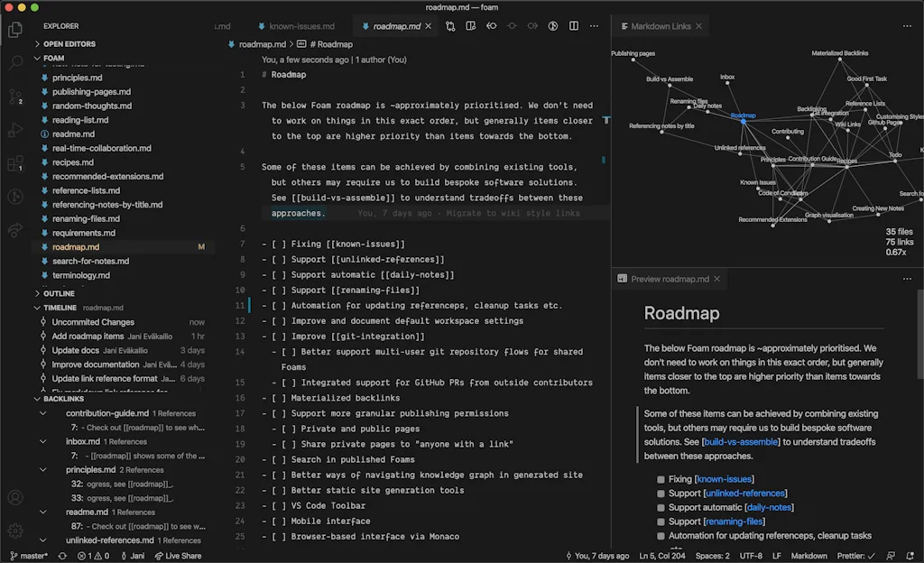Open the Accounts icon in activity bar
The image size is (924, 563).
tap(15, 497)
